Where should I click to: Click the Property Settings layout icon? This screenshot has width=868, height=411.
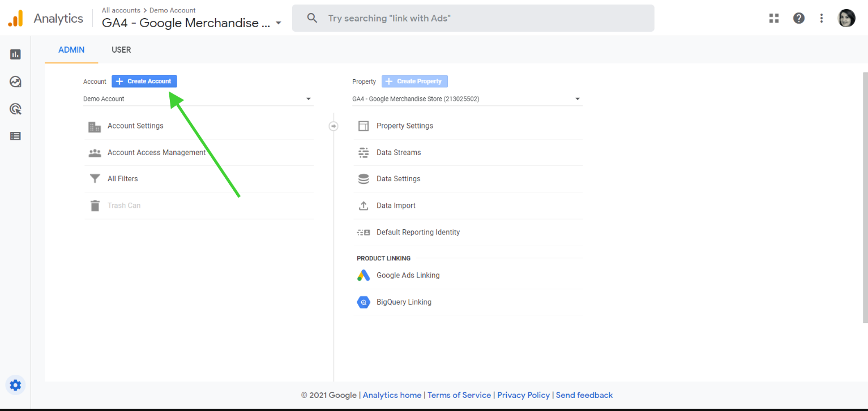364,126
